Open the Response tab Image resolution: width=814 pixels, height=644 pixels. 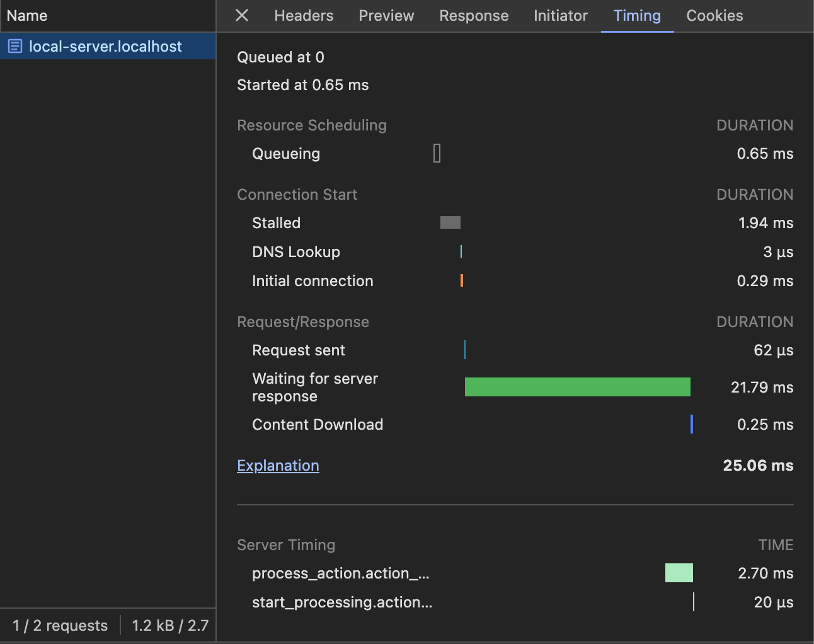click(x=474, y=16)
